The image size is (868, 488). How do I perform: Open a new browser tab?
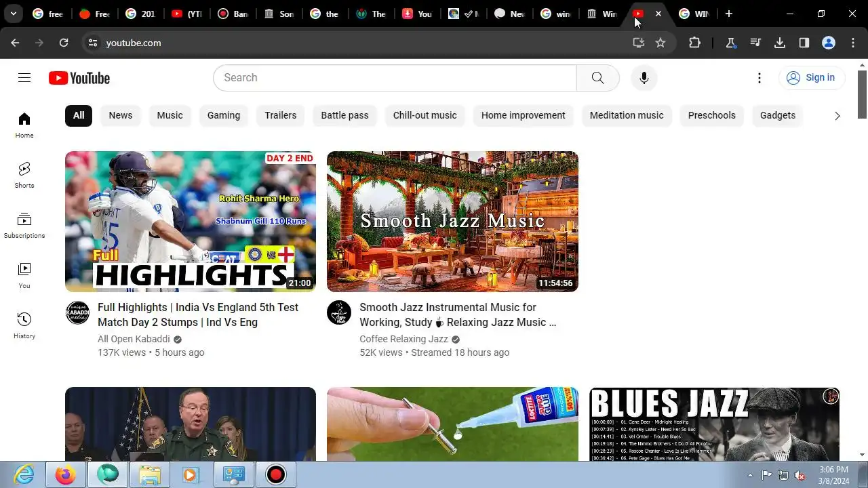pyautogui.click(x=729, y=14)
